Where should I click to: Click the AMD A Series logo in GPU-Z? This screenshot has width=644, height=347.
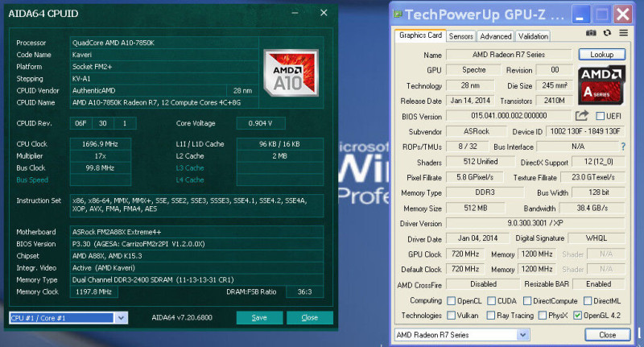(601, 85)
